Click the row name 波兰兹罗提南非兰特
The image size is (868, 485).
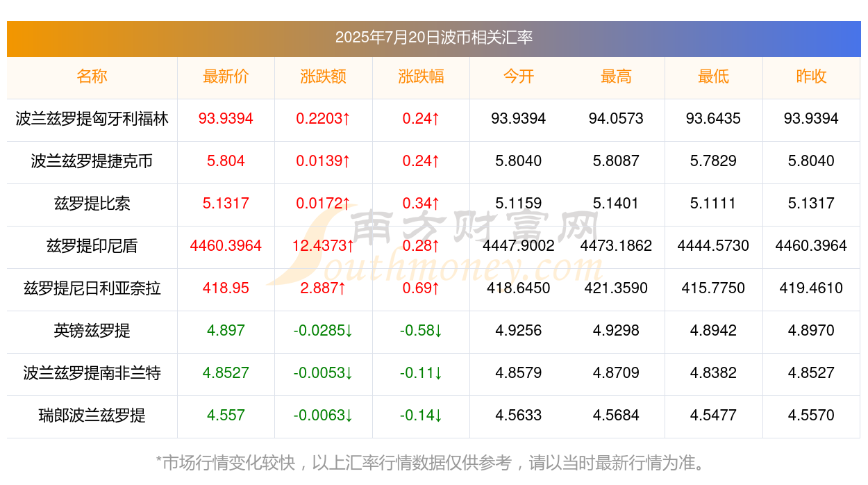click(x=92, y=373)
